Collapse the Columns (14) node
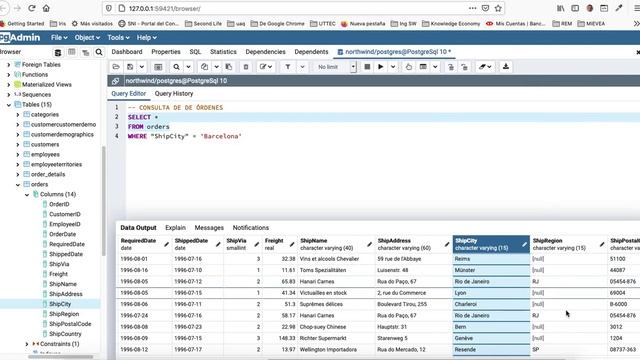The width and height of the screenshot is (640, 360). click(x=27, y=195)
